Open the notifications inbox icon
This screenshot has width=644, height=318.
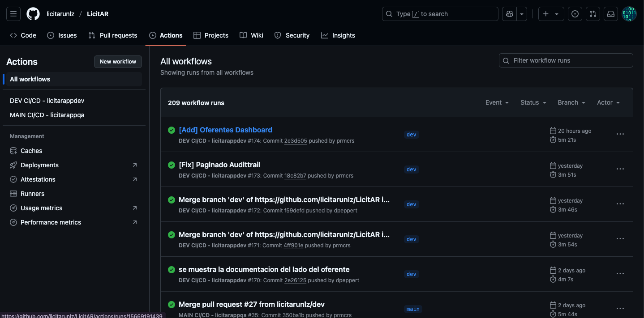coord(611,14)
